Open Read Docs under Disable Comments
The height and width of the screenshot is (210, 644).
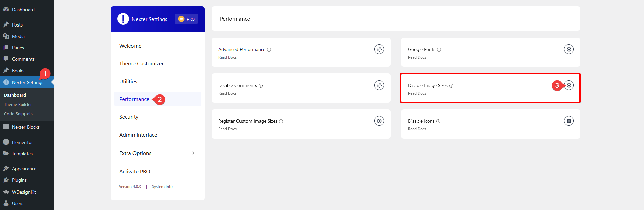pos(227,93)
